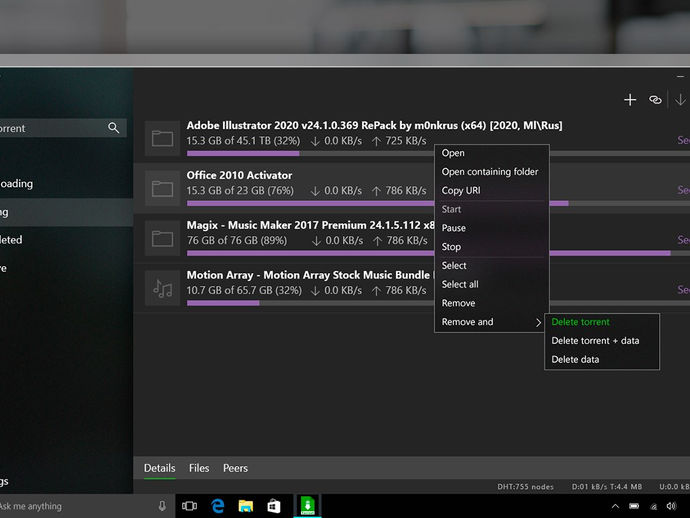Click the Adobe Illustrator 2020 progress bar
Viewport: 690px width, 518px height.
(438, 154)
